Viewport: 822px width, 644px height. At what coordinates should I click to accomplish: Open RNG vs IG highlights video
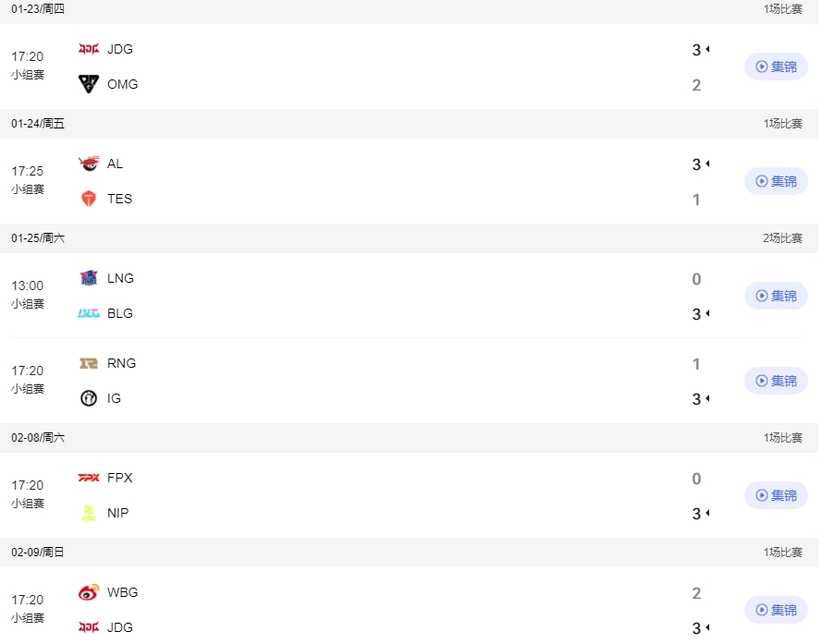coord(776,381)
